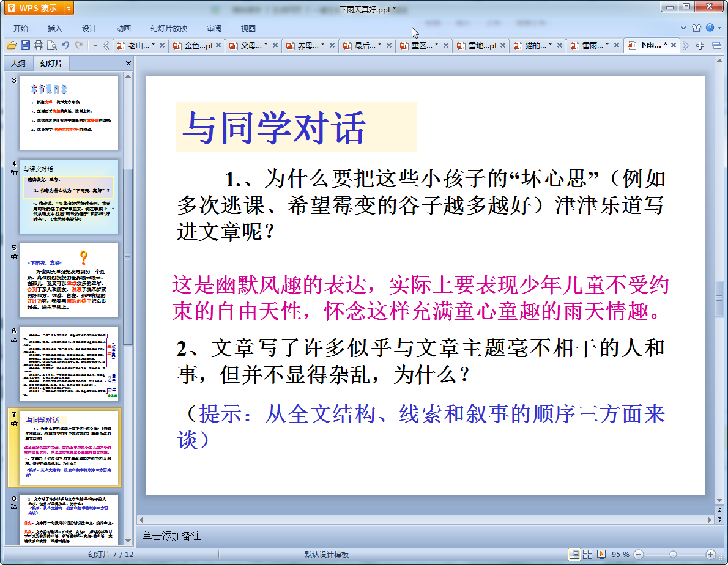Select the 幻灯片 panel tab
728x565 pixels.
(51, 63)
